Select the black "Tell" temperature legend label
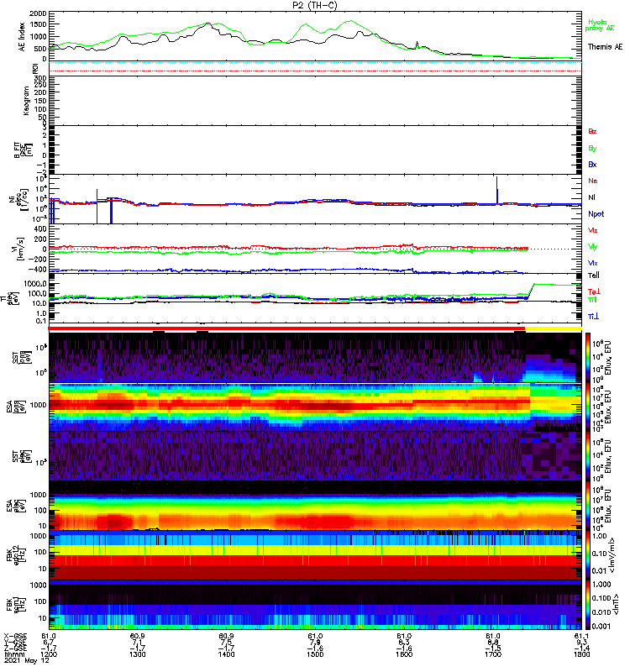Image resolution: width=630 pixels, height=672 pixels. pyautogui.click(x=594, y=276)
